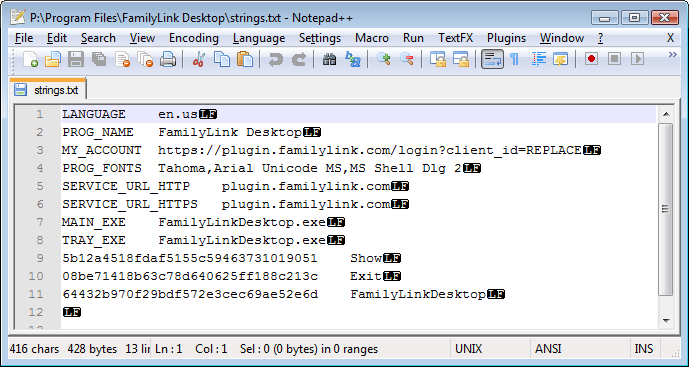Cut the selection with the scissors icon
The width and height of the screenshot is (689, 367).
(199, 59)
